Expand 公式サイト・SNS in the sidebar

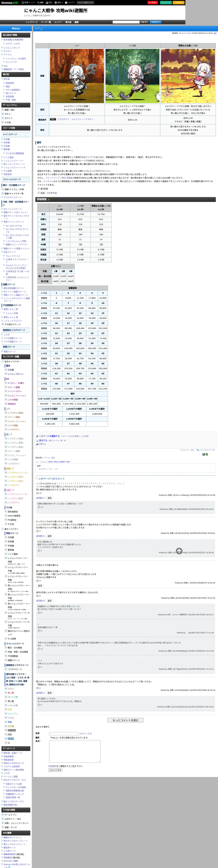click(3, 819)
